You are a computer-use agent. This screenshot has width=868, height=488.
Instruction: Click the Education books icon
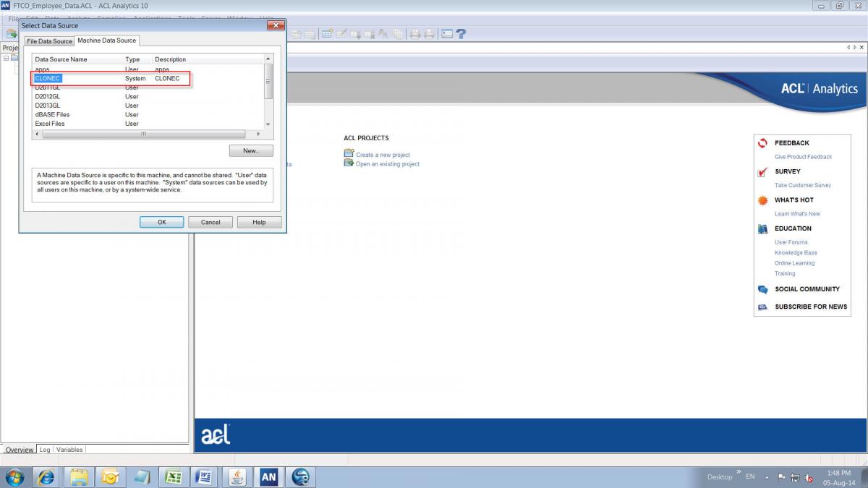click(x=762, y=229)
